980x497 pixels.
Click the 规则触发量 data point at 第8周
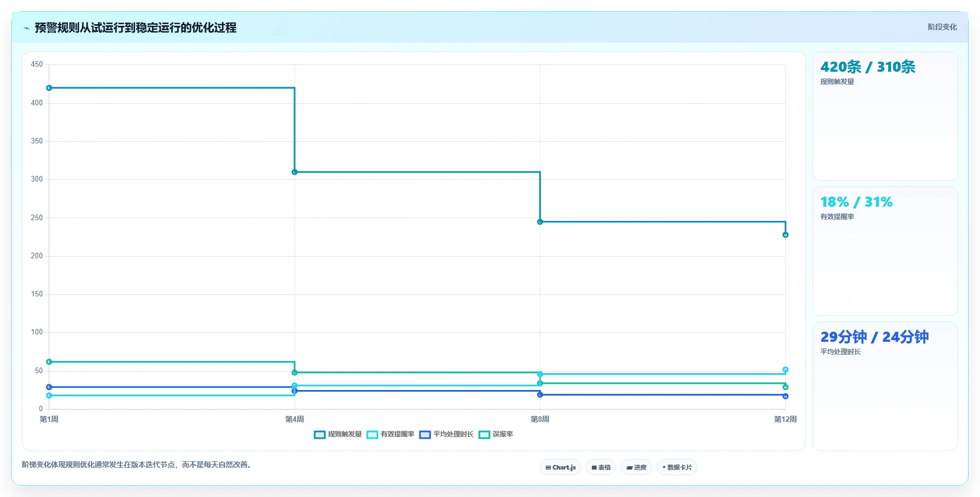click(540, 222)
